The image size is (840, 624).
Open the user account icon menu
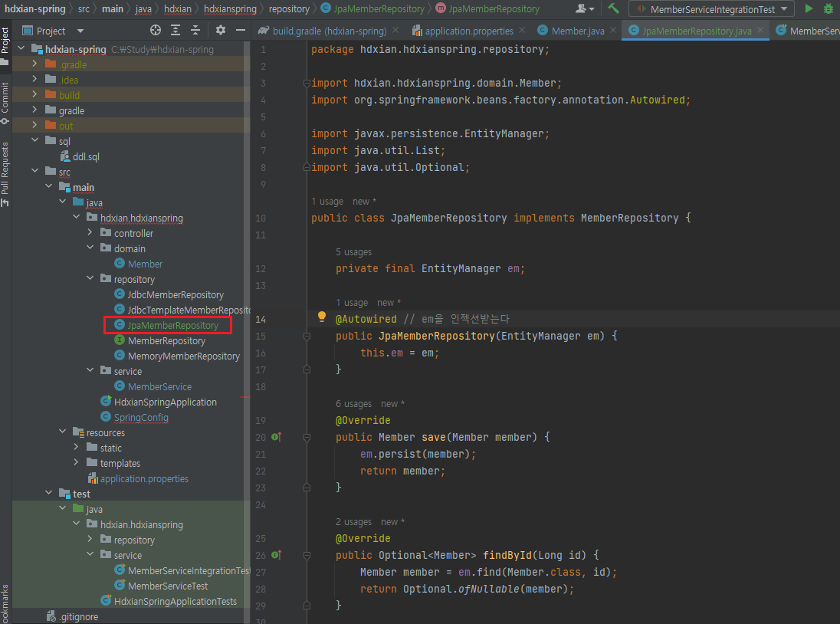click(x=585, y=8)
